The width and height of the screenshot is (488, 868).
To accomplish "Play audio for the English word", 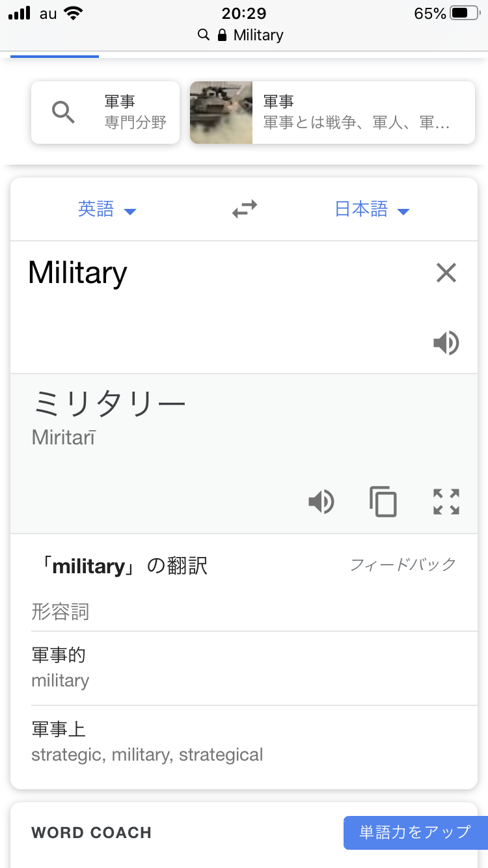I will pyautogui.click(x=446, y=343).
